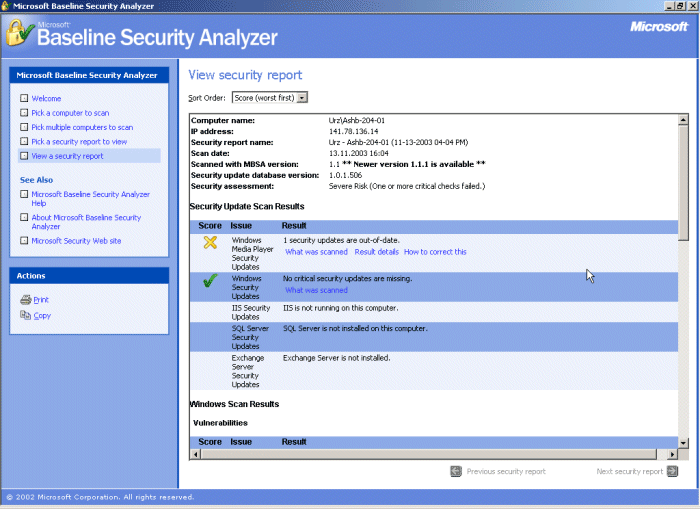Select View a security report
This screenshot has width=700, height=509.
pyautogui.click(x=67, y=155)
